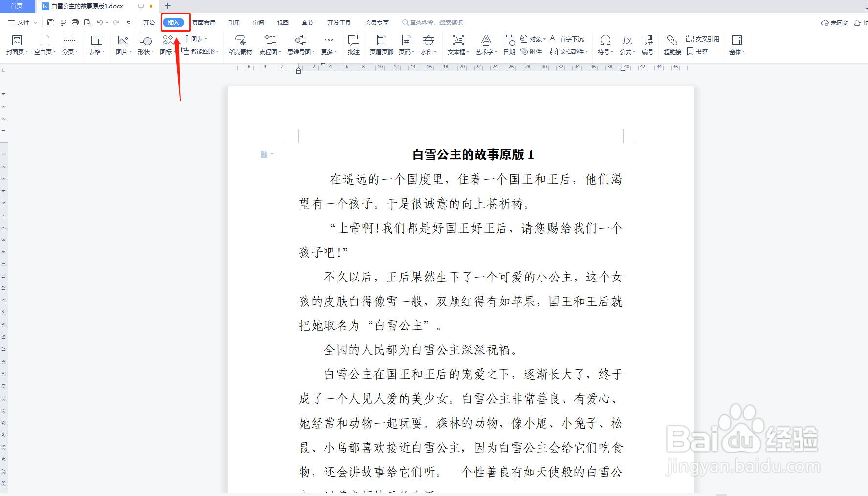Screen dimensions: 868x496
Task: Open a new tab with the plus button
Action: (168, 6)
